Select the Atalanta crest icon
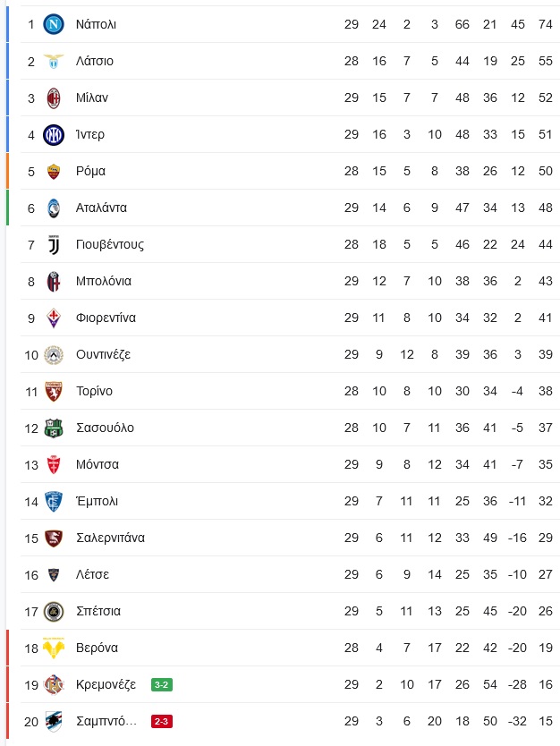 coord(54,208)
